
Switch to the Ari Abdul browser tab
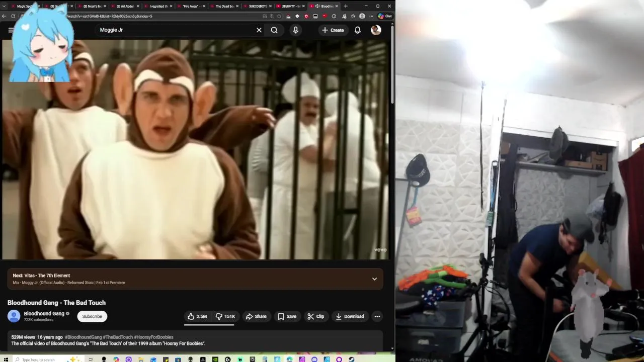125,6
